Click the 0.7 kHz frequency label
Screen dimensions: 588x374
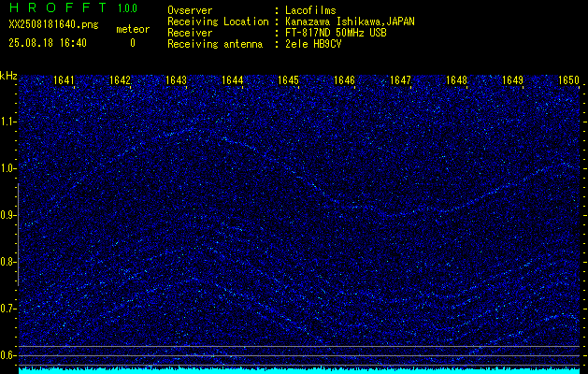tap(7, 309)
